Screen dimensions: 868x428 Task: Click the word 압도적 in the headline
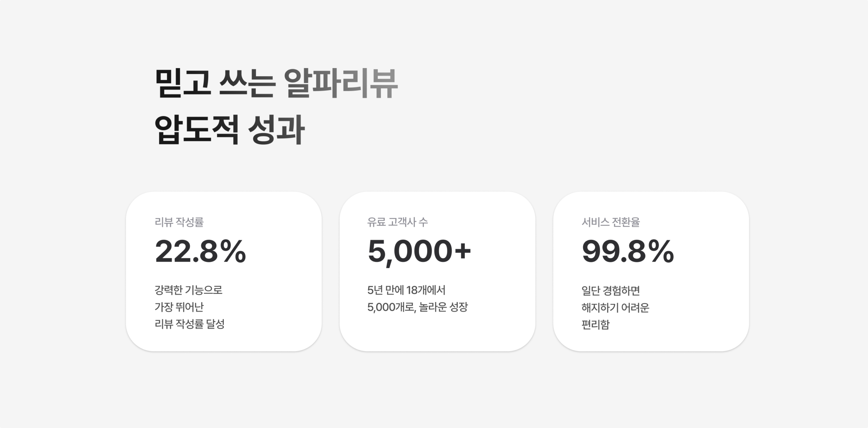click(196, 130)
